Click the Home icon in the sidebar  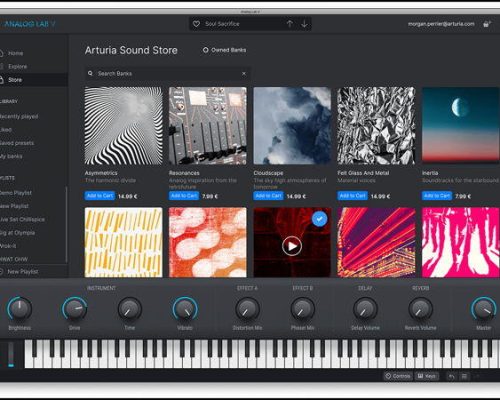(x=2, y=53)
